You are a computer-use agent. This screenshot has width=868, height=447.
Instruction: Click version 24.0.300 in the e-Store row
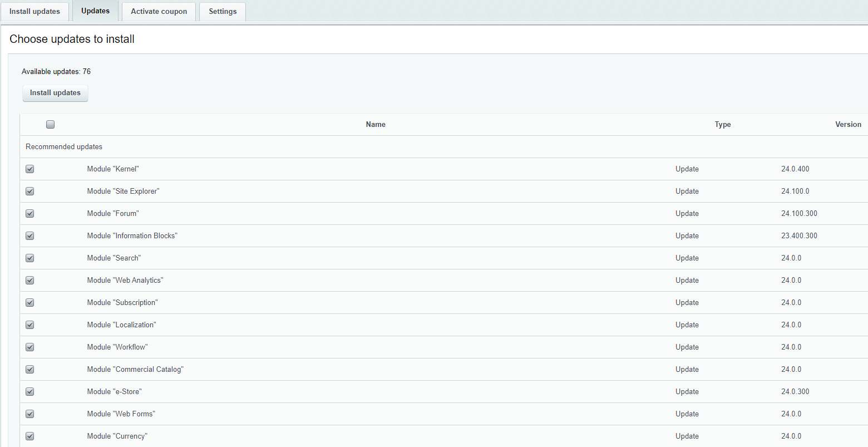(795, 392)
